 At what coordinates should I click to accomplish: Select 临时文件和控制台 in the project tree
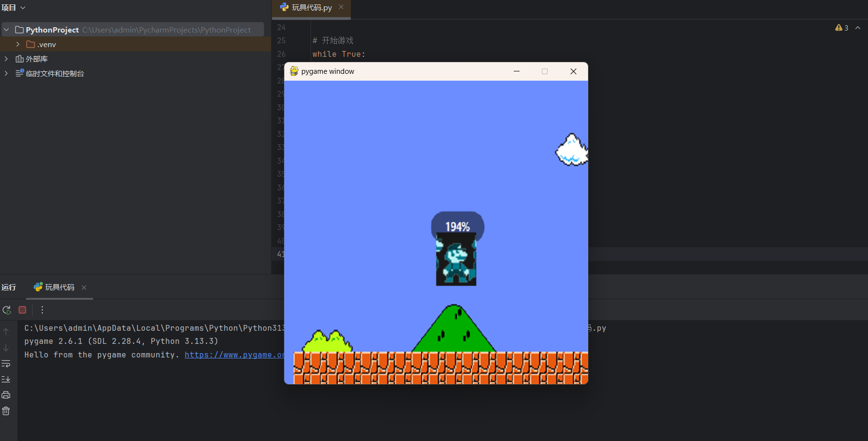[x=50, y=73]
